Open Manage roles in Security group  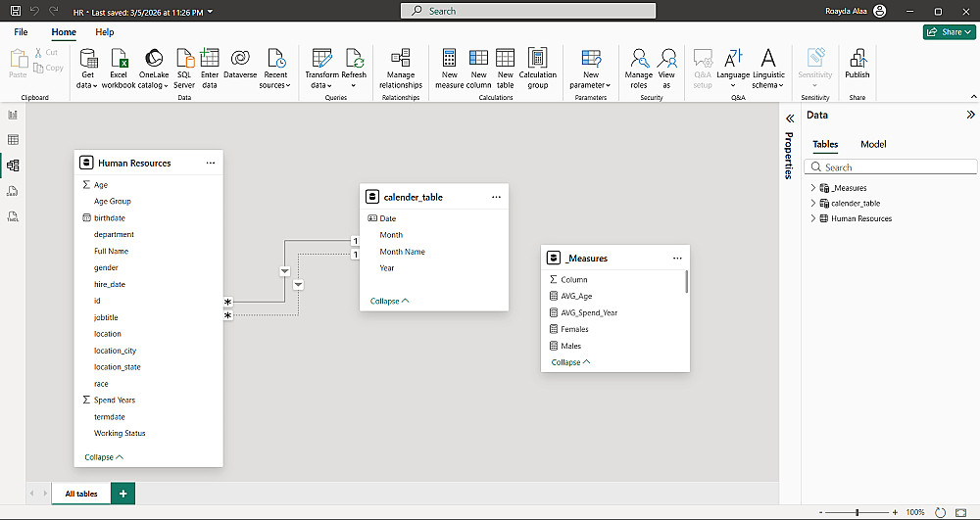(x=639, y=65)
